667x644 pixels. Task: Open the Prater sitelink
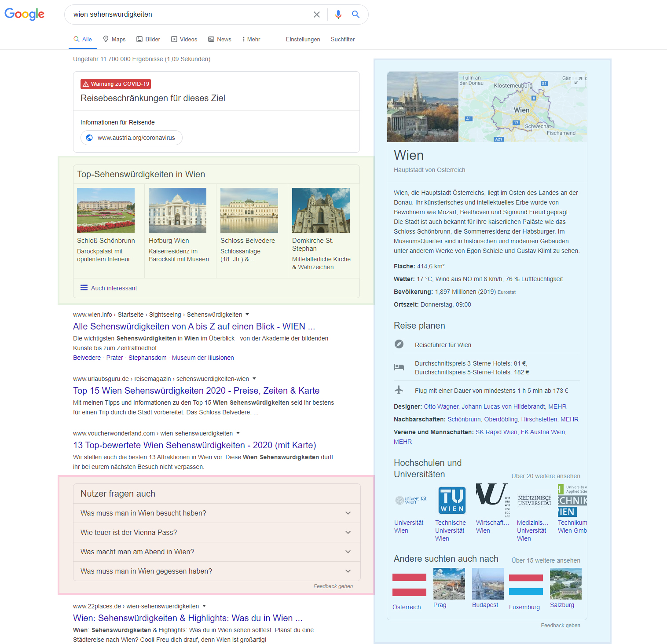(114, 358)
